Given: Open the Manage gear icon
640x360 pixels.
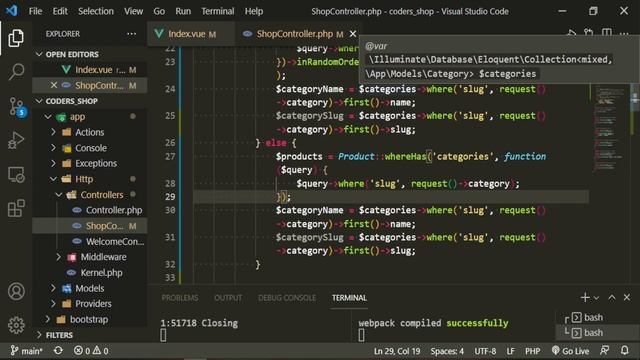Looking at the screenshot, I should click(x=16, y=325).
